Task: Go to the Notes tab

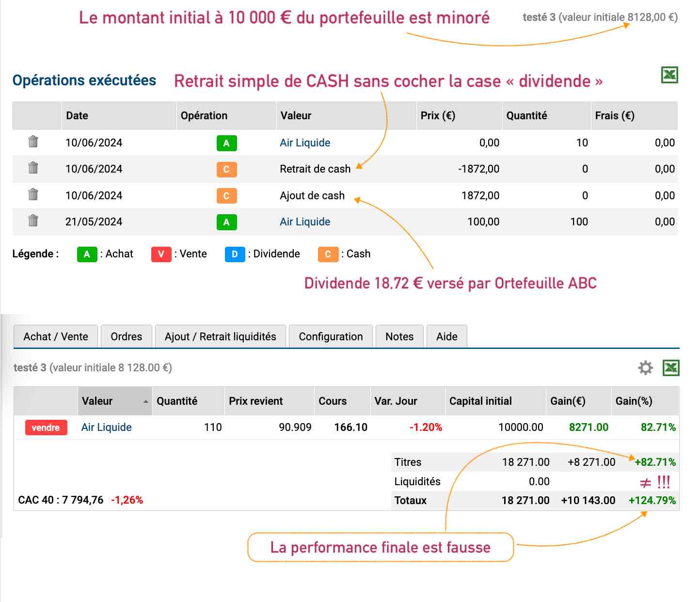Action: coord(399,336)
